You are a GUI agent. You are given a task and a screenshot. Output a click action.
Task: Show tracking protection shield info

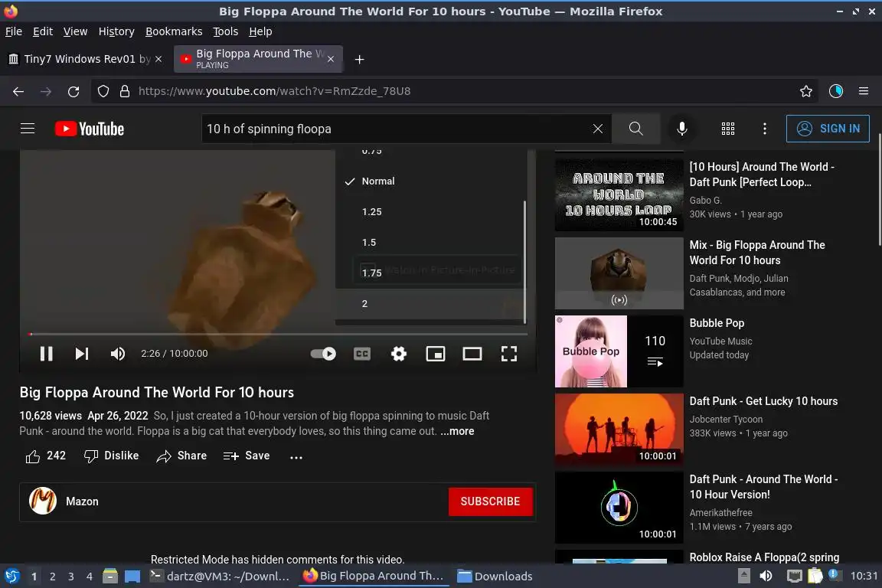tap(103, 91)
